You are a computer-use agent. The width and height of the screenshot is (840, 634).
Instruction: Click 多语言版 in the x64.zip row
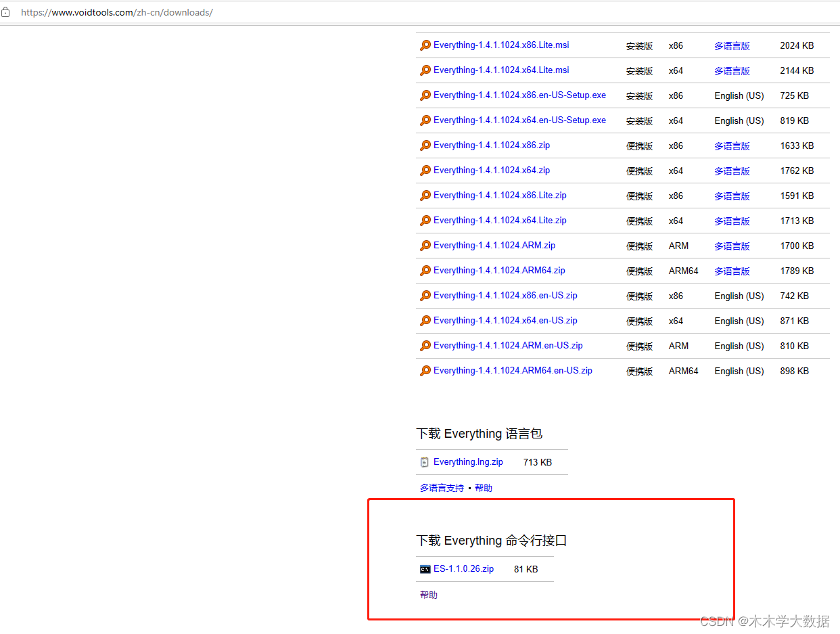732,171
